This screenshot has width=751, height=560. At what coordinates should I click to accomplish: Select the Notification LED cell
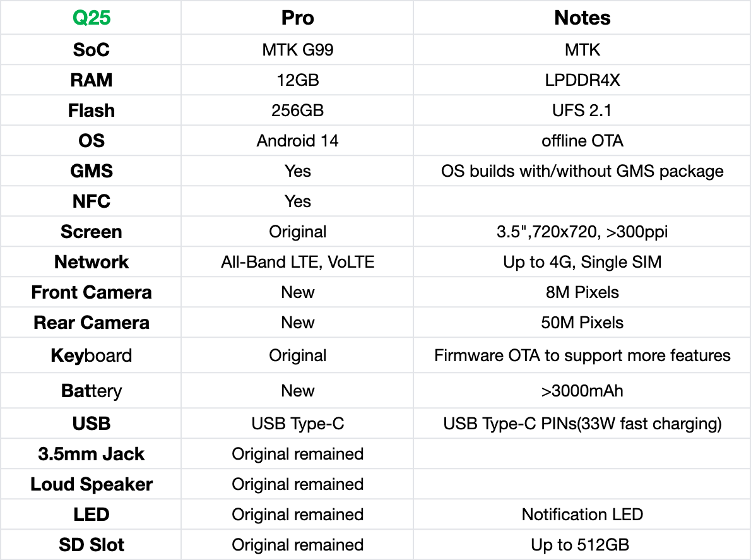pyautogui.click(x=582, y=515)
